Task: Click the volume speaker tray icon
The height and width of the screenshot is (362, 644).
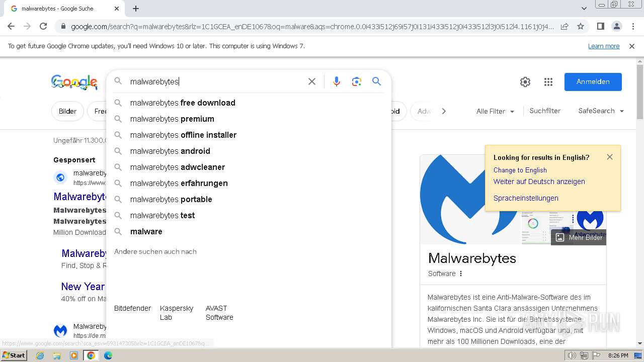Action: coord(572,355)
